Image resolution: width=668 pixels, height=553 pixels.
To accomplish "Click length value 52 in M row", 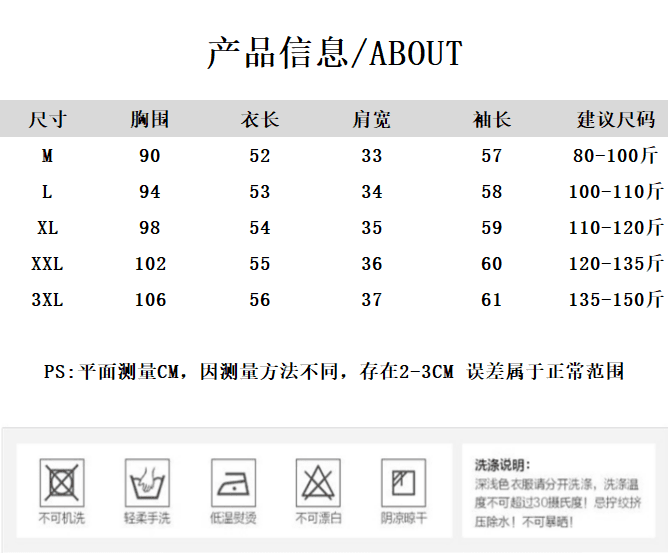I will [260, 156].
